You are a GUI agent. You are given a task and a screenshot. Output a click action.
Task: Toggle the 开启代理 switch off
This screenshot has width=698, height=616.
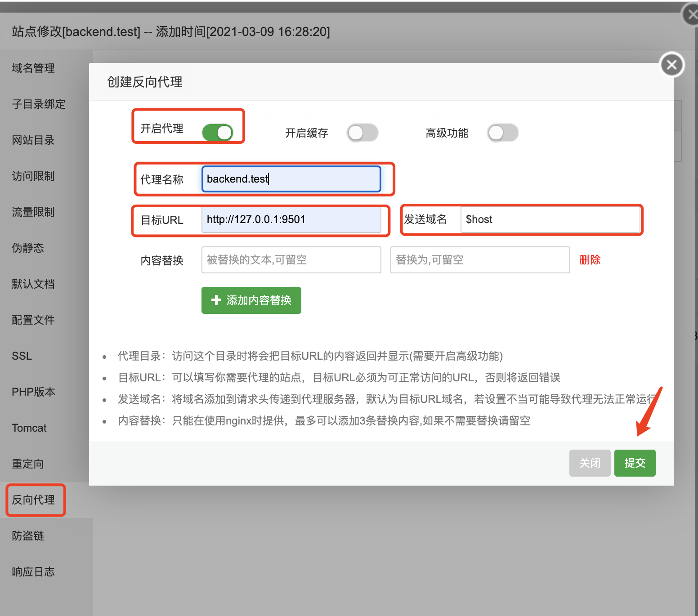[x=218, y=133]
